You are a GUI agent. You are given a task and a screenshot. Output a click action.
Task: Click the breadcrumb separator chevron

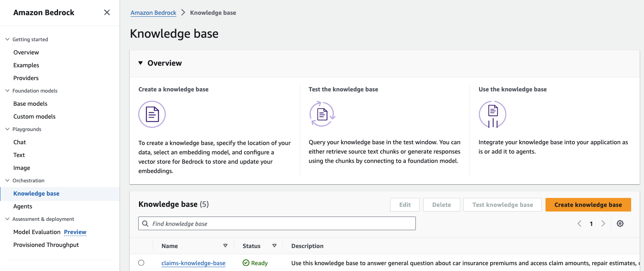(183, 12)
